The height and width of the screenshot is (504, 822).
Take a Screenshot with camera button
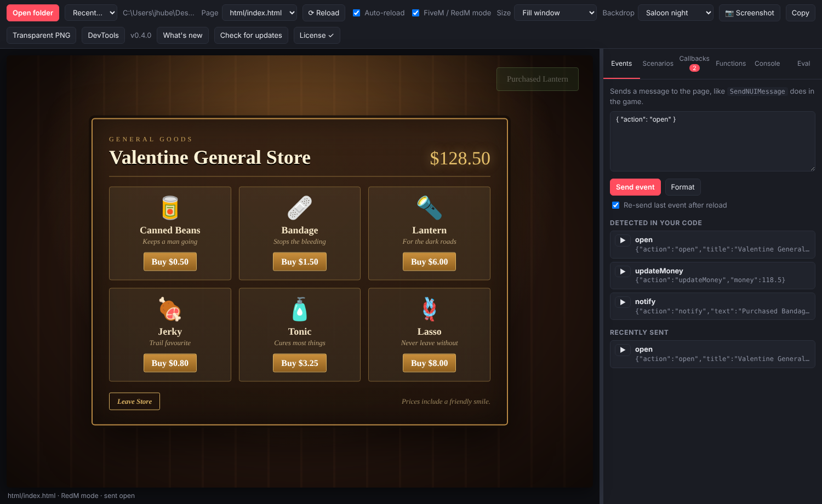[x=749, y=13]
